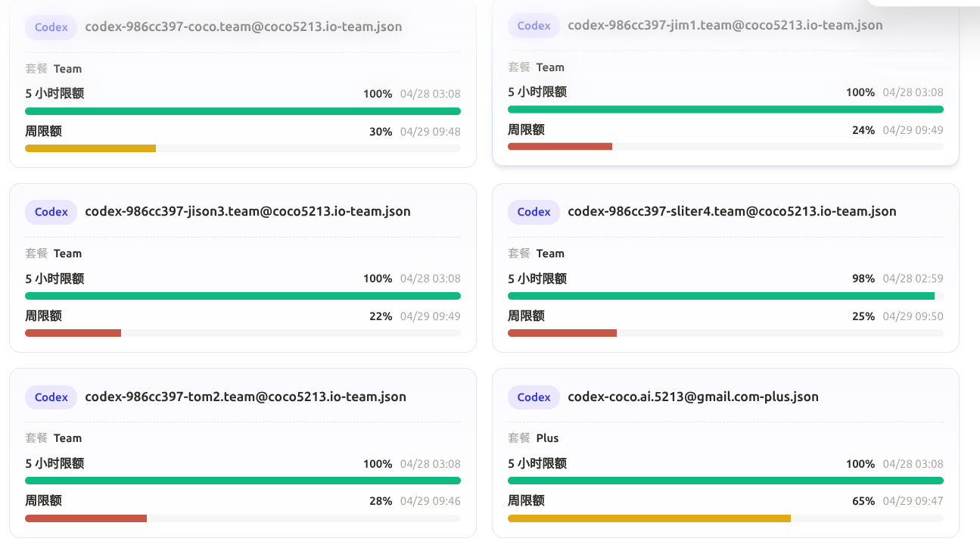Open codex-coco.ai.5213@gmail.com-plus.json title

click(693, 397)
